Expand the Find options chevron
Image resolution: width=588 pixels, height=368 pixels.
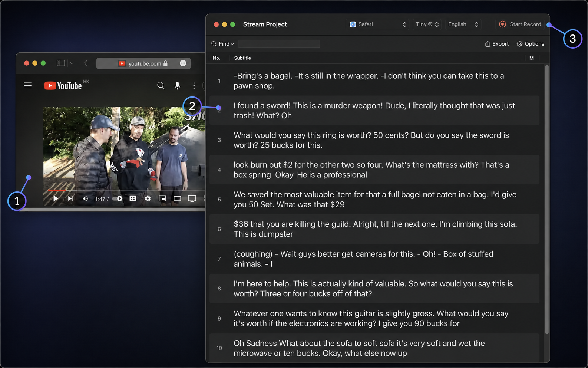pyautogui.click(x=232, y=44)
